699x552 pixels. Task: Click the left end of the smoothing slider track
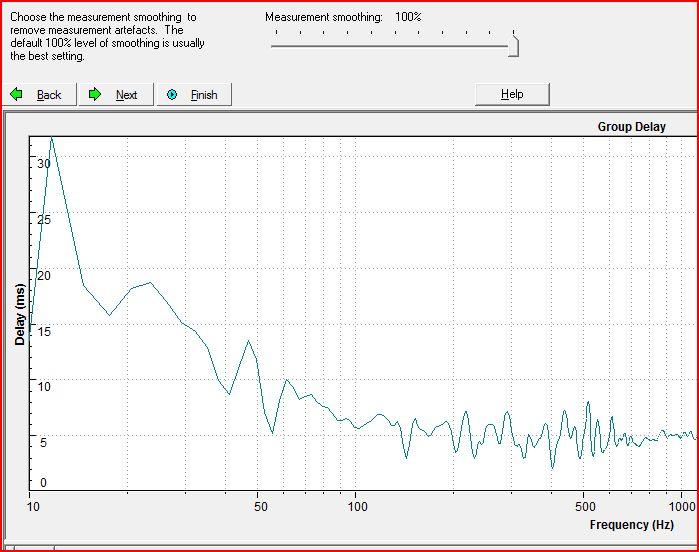[273, 46]
